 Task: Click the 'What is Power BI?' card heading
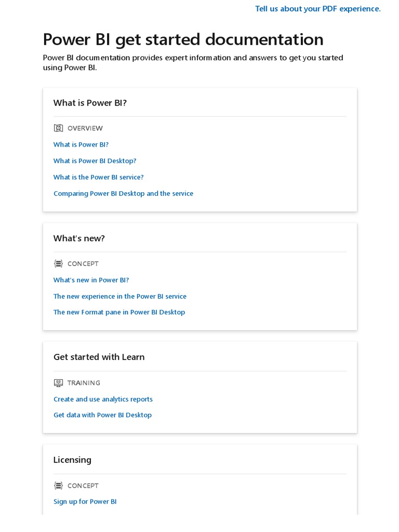click(90, 103)
